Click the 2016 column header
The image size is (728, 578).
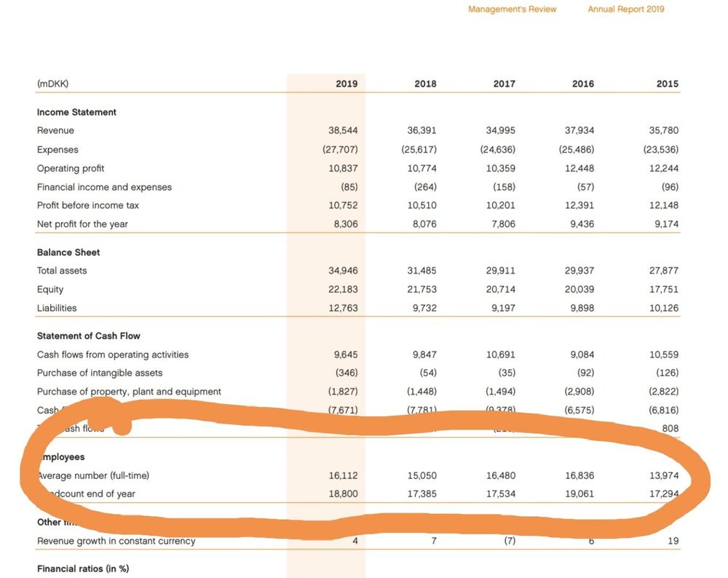coord(583,84)
